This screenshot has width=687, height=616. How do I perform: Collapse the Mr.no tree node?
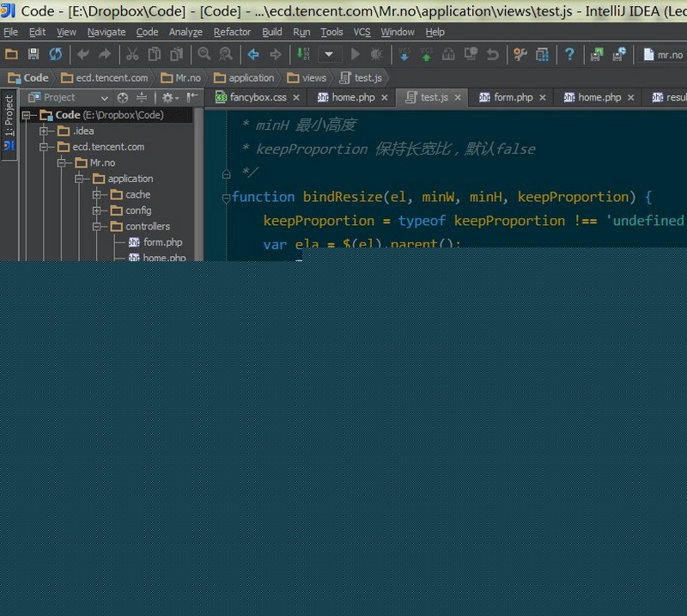pyautogui.click(x=61, y=162)
